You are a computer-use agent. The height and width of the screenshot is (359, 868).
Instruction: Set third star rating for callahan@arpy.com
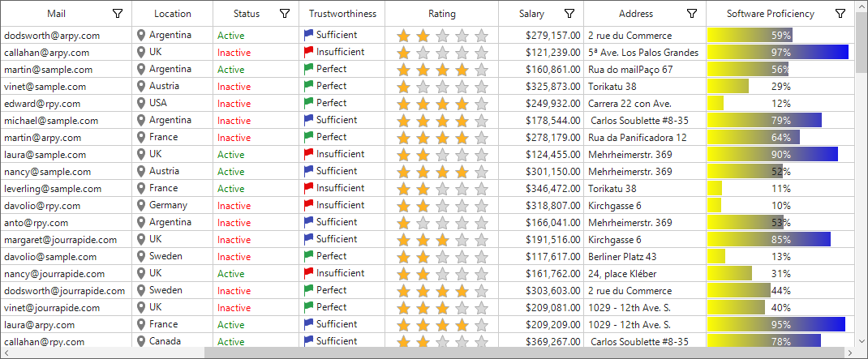coord(442,53)
